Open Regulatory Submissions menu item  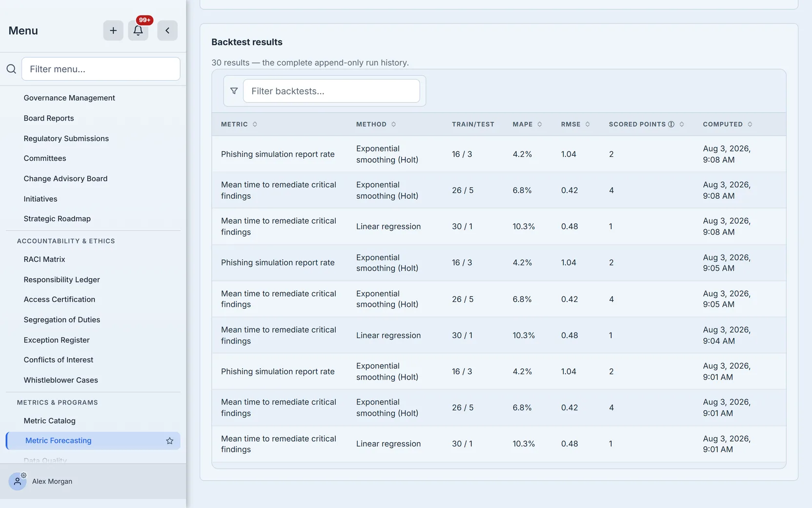66,138
